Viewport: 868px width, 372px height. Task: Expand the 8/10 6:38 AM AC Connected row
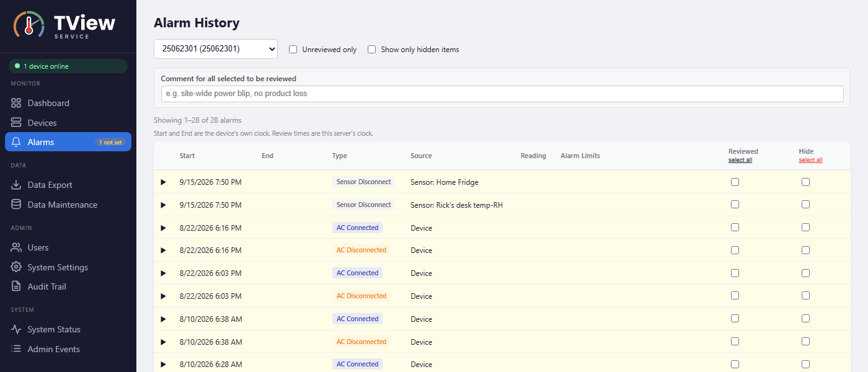[x=164, y=319]
